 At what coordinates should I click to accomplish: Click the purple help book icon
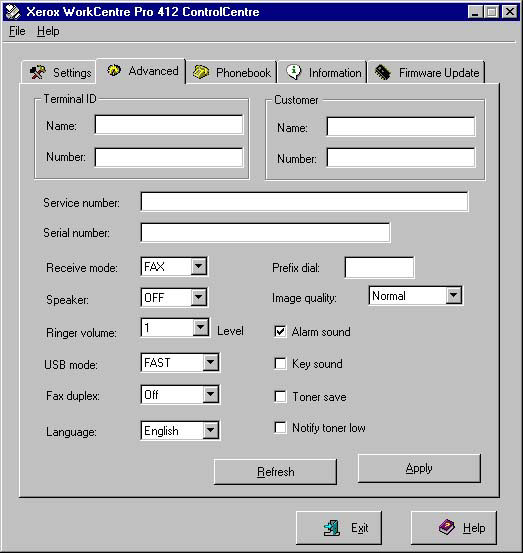click(x=447, y=527)
